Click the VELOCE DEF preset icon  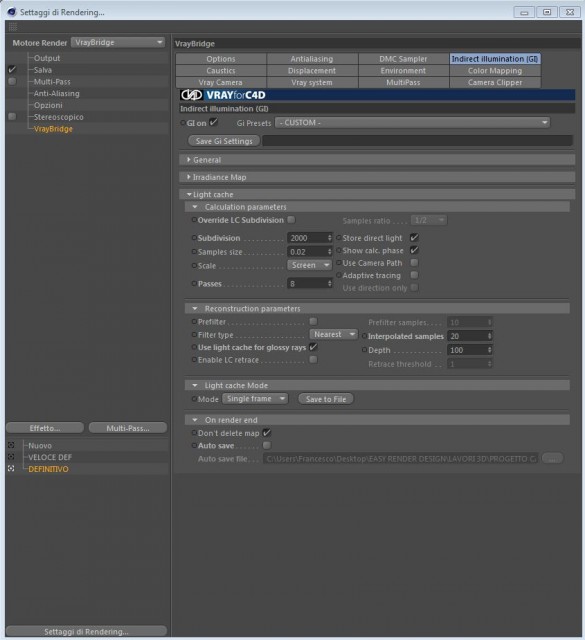point(11,457)
